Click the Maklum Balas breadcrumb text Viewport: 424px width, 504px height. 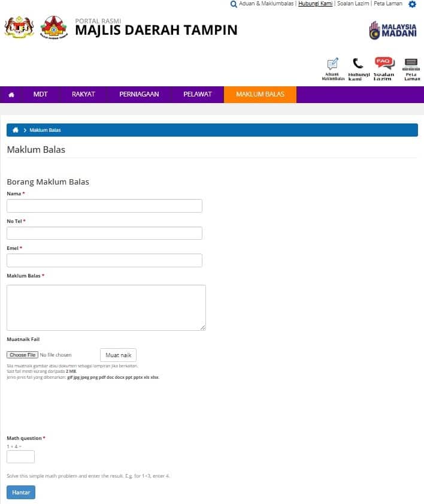(45, 130)
